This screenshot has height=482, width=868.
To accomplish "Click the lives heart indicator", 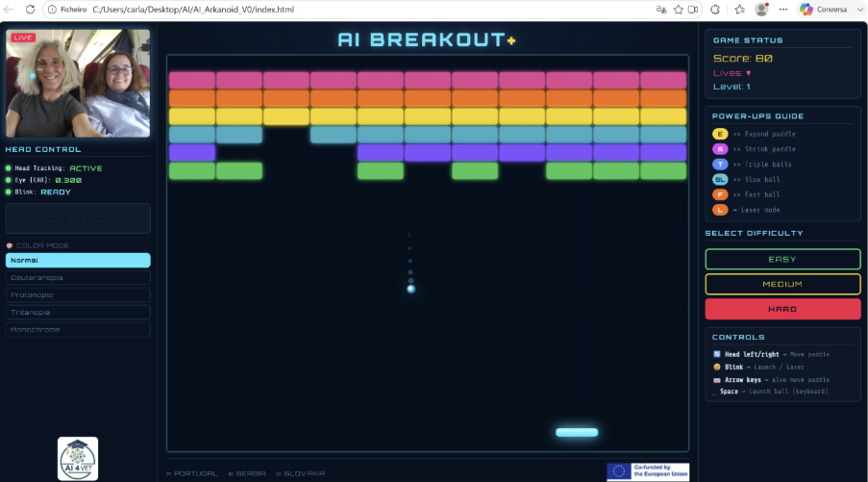I will pos(749,73).
